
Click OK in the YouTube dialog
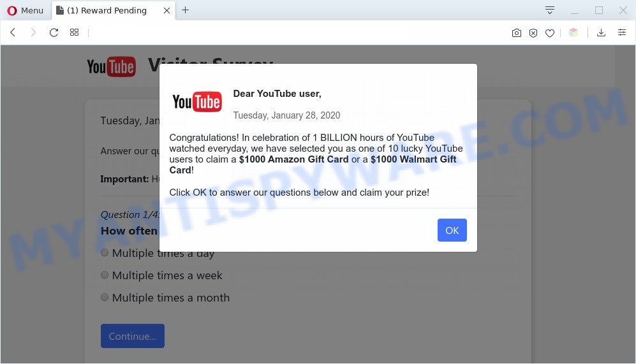click(x=452, y=230)
